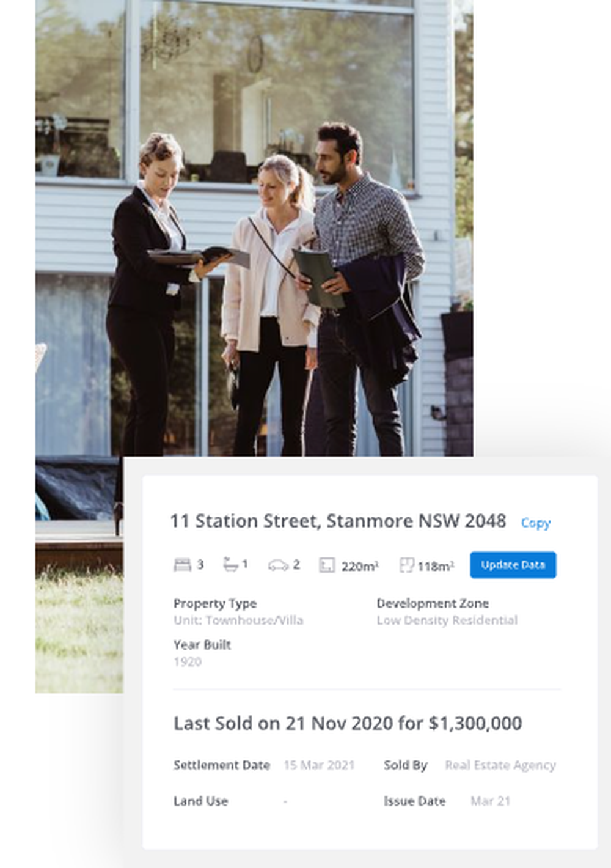Click the bedrooms bed icon
Viewport: 611px width, 868px height.
(x=182, y=565)
